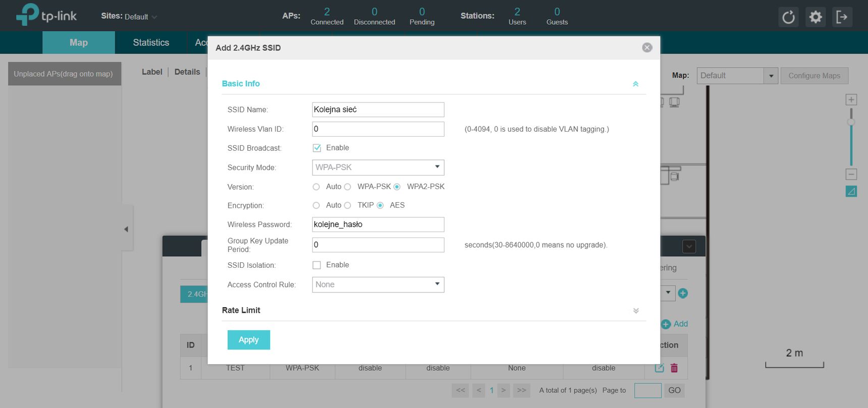Click the map zoom slider handle
The width and height of the screenshot is (868, 408).
click(x=851, y=122)
